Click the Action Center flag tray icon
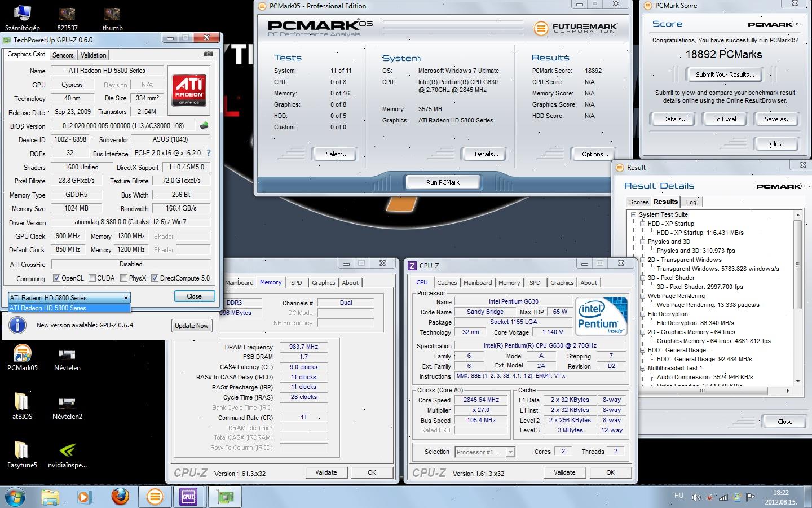The width and height of the screenshot is (812, 508). (x=750, y=497)
